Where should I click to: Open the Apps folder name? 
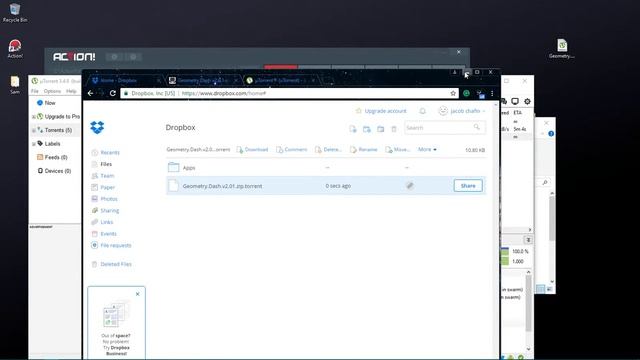189,168
